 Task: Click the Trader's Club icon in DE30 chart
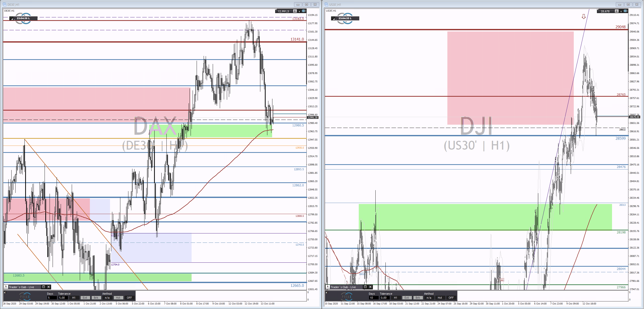coord(6,287)
